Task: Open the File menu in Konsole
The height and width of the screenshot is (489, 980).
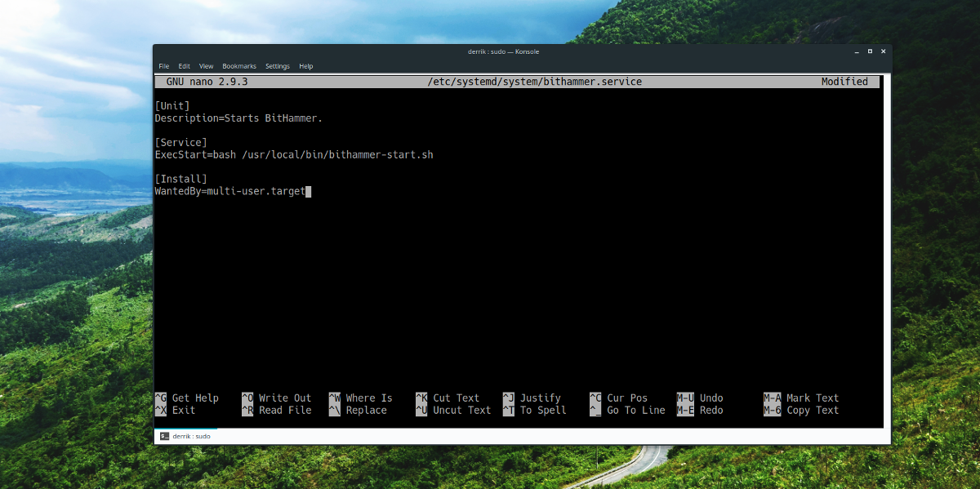Action: pyautogui.click(x=163, y=66)
